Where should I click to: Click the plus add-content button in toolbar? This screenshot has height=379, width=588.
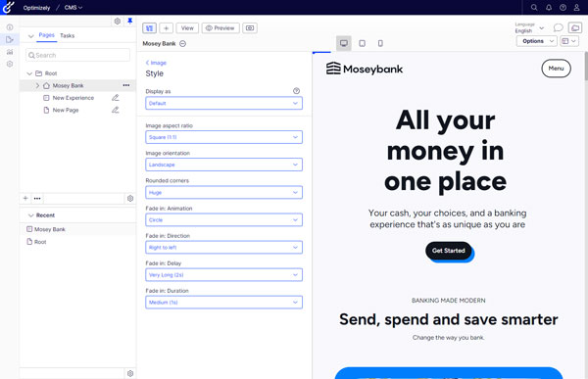click(167, 28)
